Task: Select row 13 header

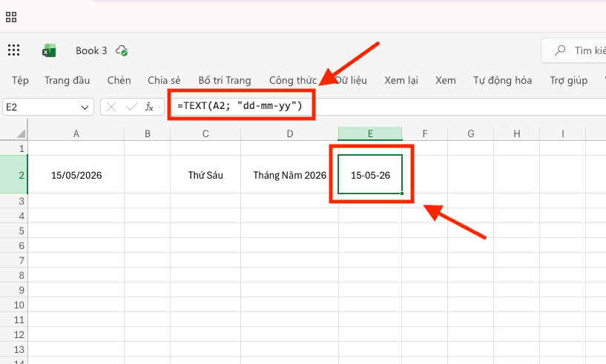Action: pyautogui.click(x=14, y=349)
